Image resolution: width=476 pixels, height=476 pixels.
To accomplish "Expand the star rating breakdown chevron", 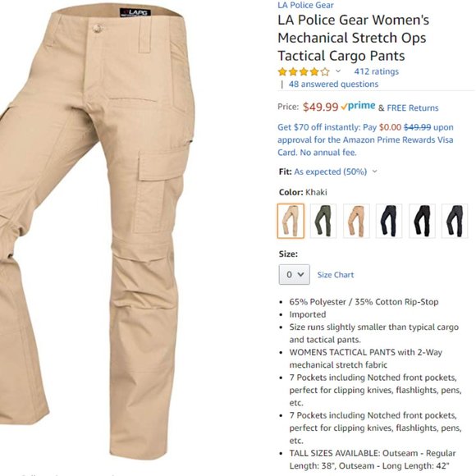I will (x=338, y=71).
